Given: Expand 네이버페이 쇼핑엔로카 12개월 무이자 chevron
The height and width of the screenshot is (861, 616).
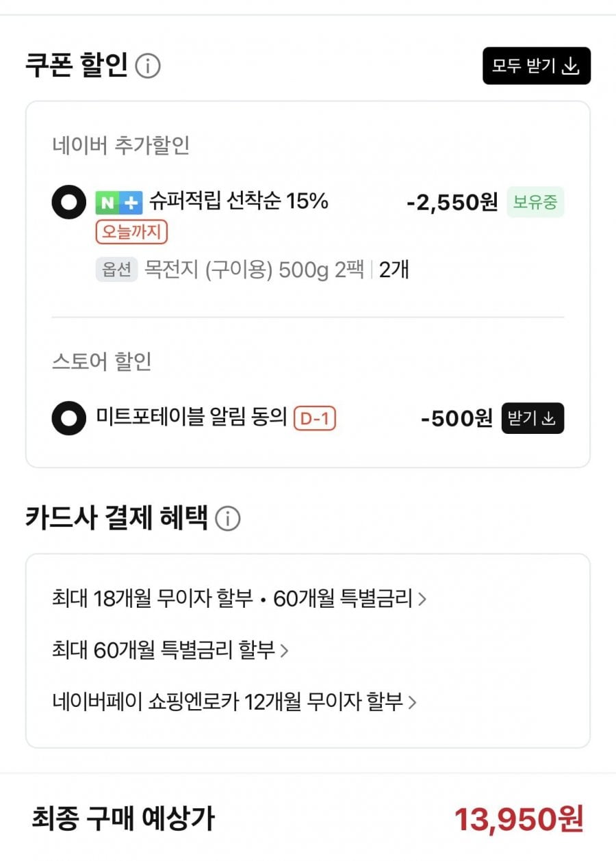Looking at the screenshot, I should tap(412, 702).
